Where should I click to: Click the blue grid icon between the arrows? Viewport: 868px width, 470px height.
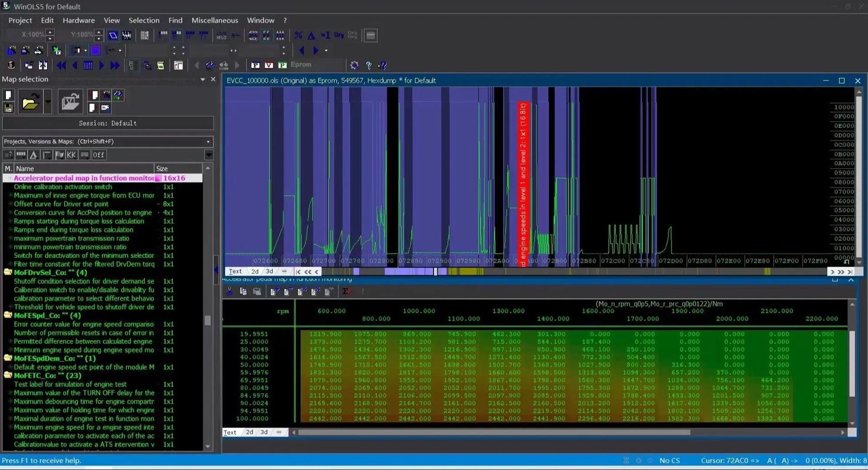point(88,65)
